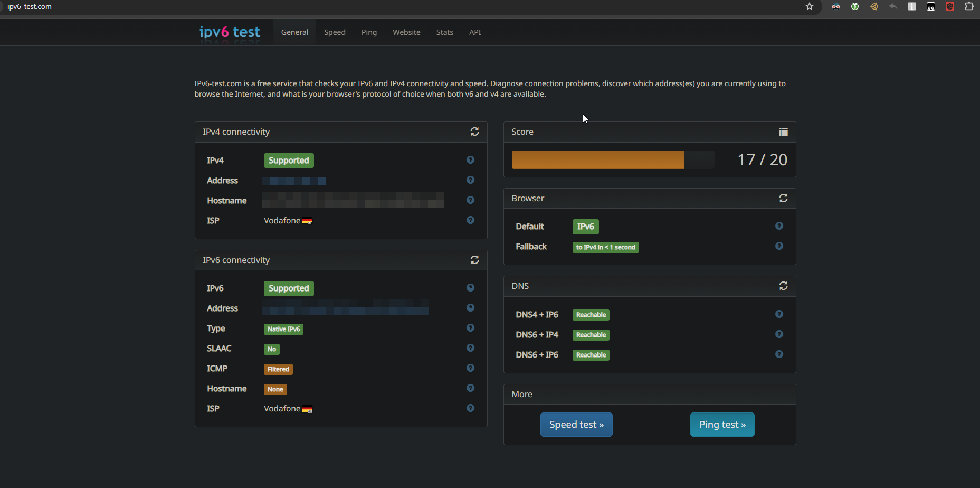Switch to the Stats tab
Viewport: 980px width, 488px height.
[x=444, y=32]
